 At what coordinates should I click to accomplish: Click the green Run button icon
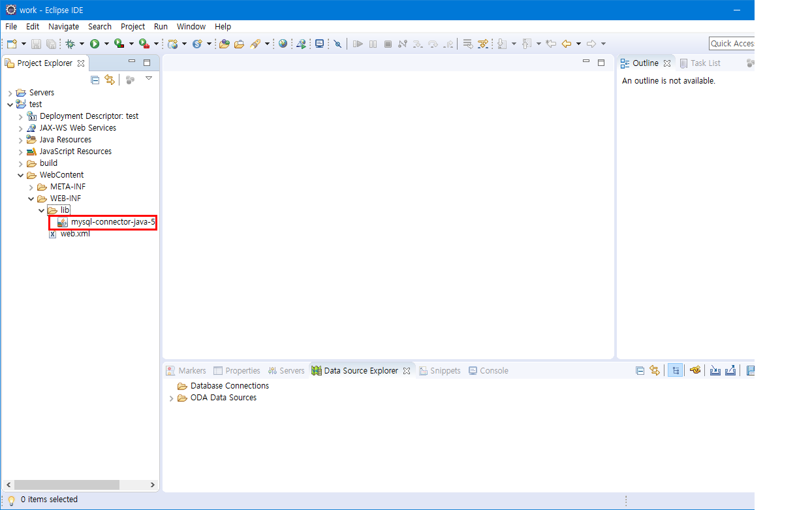[x=95, y=44]
